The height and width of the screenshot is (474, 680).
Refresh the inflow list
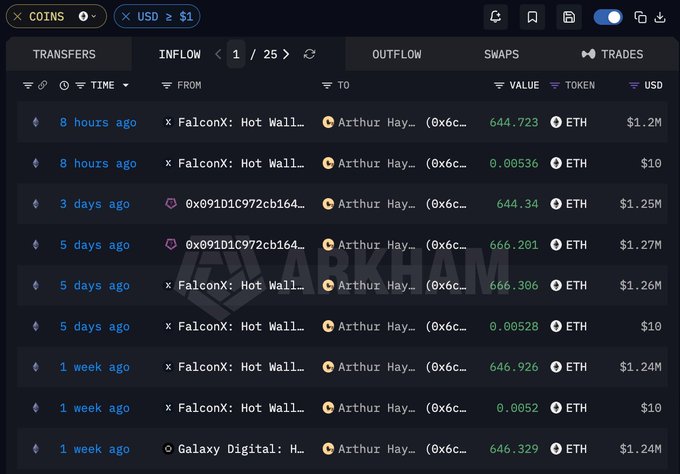click(x=309, y=54)
